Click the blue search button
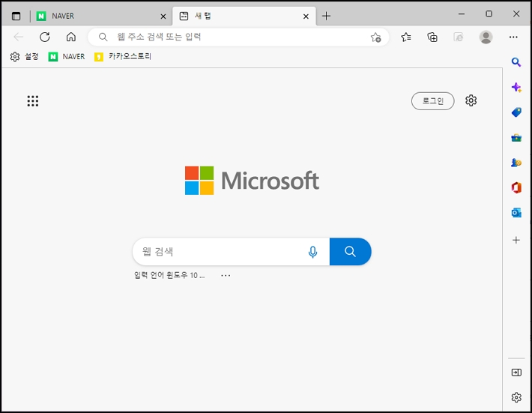532x413 pixels. pos(350,251)
